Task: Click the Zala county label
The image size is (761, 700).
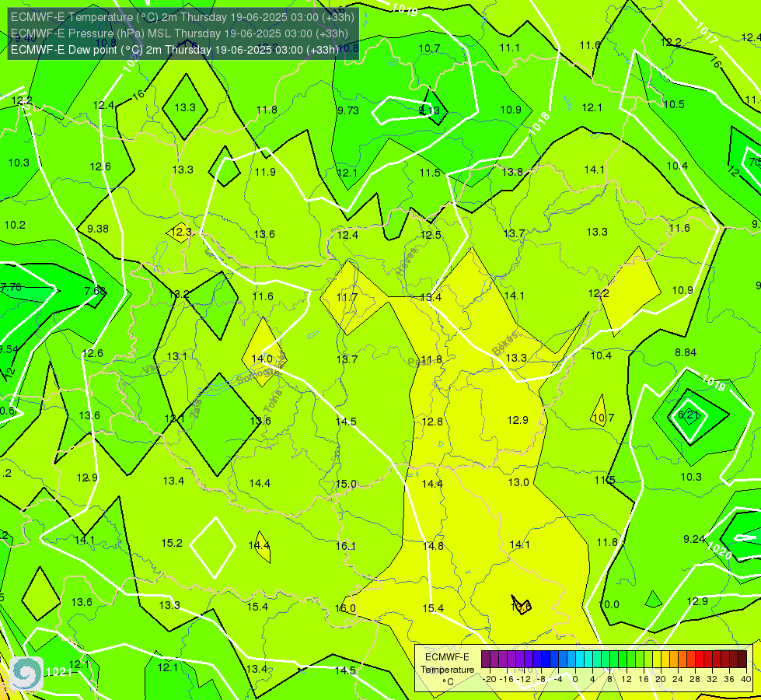Action: pyautogui.click(x=196, y=409)
